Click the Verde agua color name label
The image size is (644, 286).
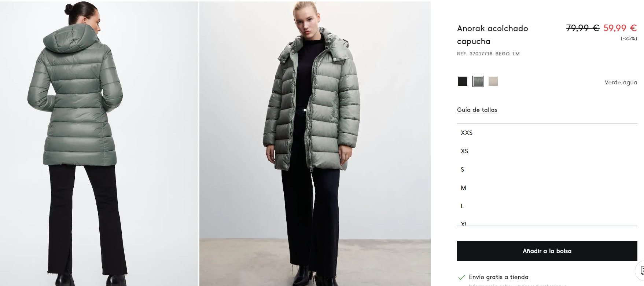coord(621,82)
